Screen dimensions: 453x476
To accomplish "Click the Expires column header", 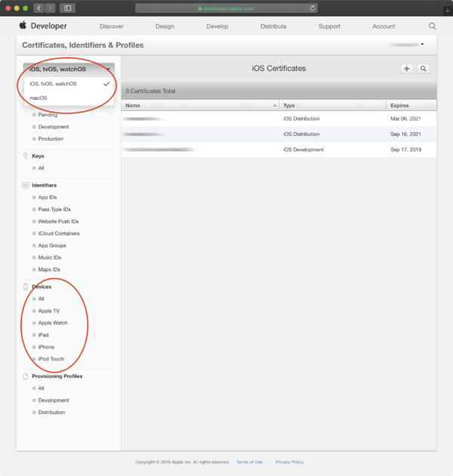I will [x=411, y=105].
